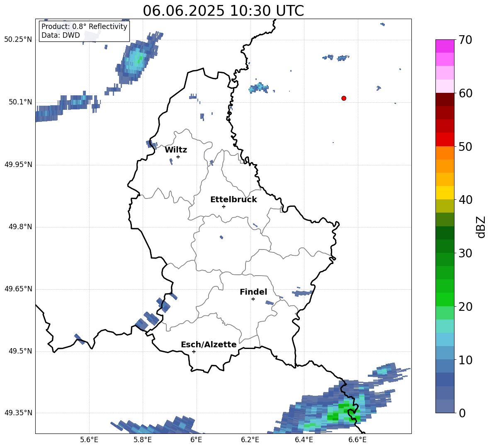Click the 50.1°N latitude label

(x=21, y=102)
